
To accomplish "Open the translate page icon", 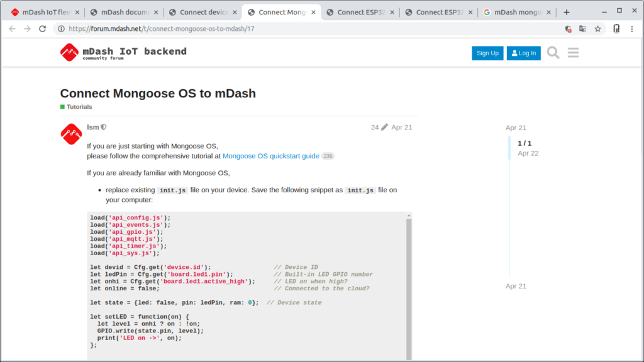I will (x=582, y=29).
